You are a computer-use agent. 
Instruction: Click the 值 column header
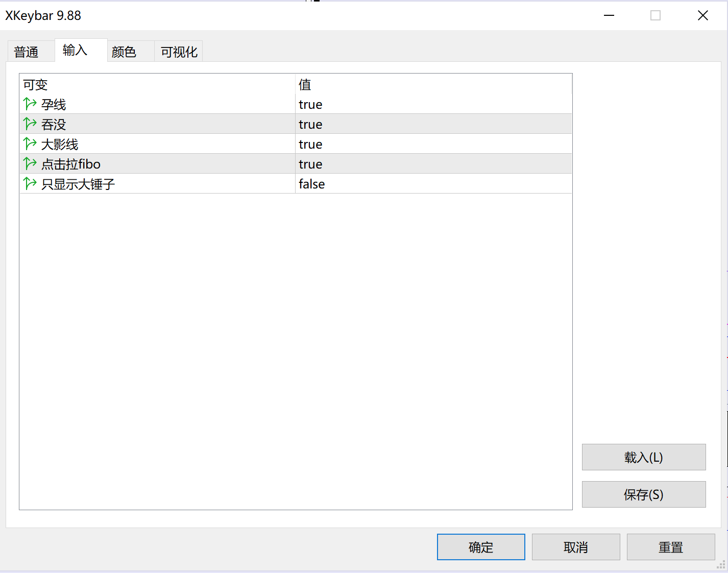[305, 85]
